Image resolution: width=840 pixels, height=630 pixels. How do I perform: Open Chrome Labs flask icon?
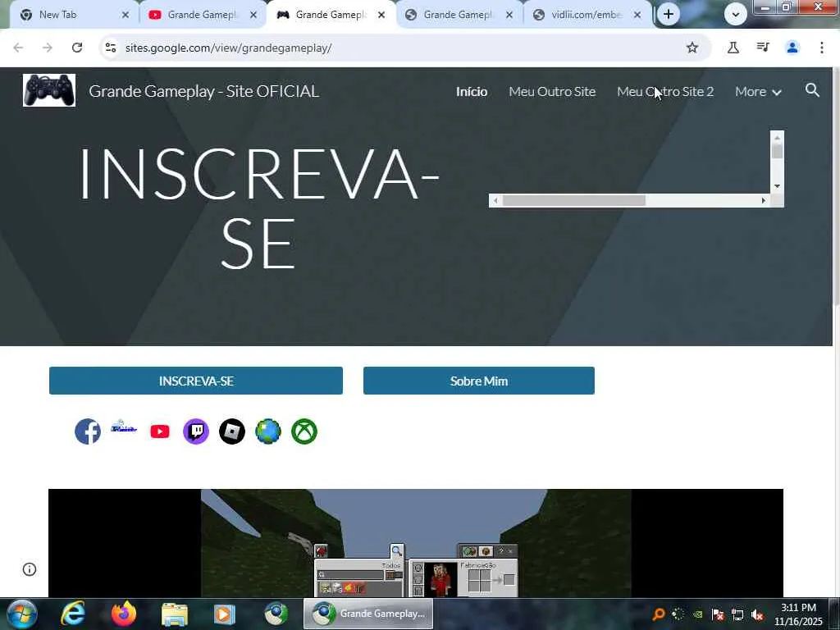pos(733,48)
